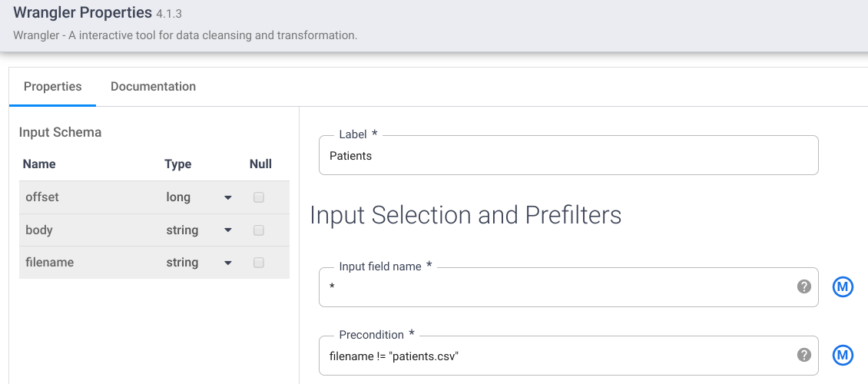This screenshot has height=384, width=868.
Task: Click the body field name cell
Action: (39, 230)
